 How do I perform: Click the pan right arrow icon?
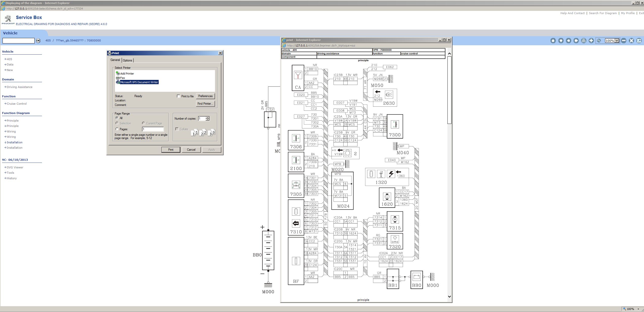[576, 41]
